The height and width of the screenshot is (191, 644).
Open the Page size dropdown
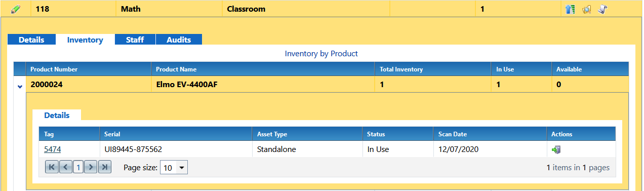[174, 167]
